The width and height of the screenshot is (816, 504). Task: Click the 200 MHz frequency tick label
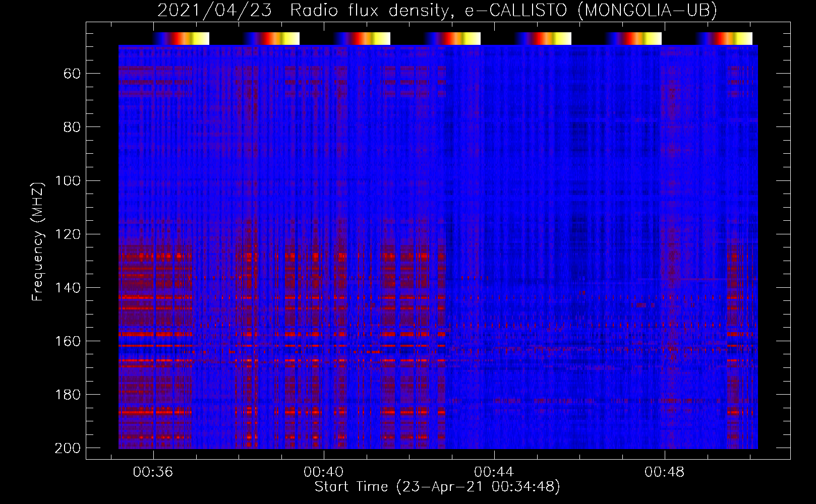click(68, 448)
